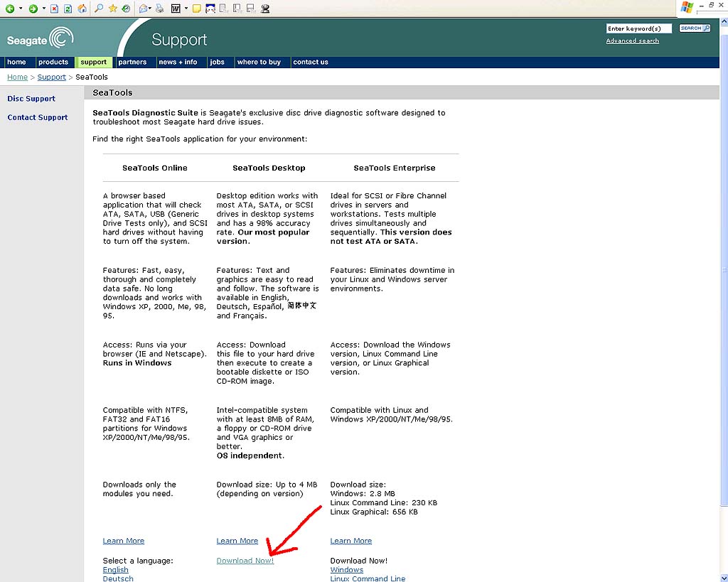
Task: Open the Back button history dropdown
Action: 21,9
